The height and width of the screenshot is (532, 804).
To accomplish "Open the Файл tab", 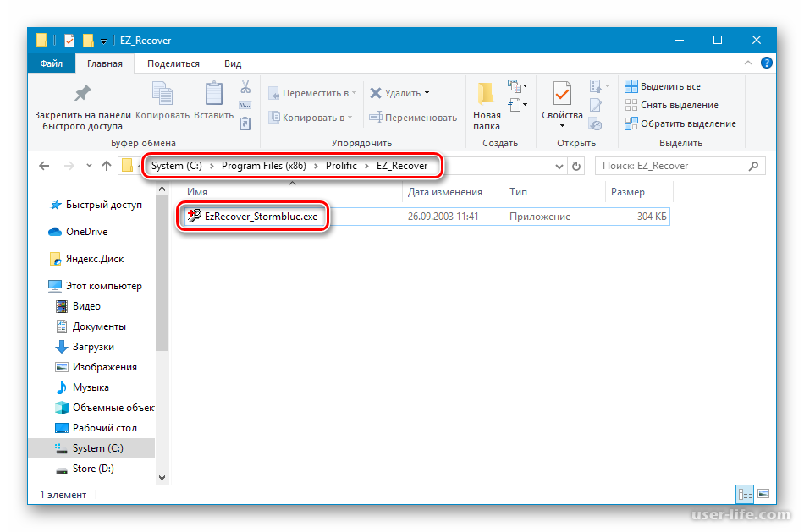I will click(52, 63).
